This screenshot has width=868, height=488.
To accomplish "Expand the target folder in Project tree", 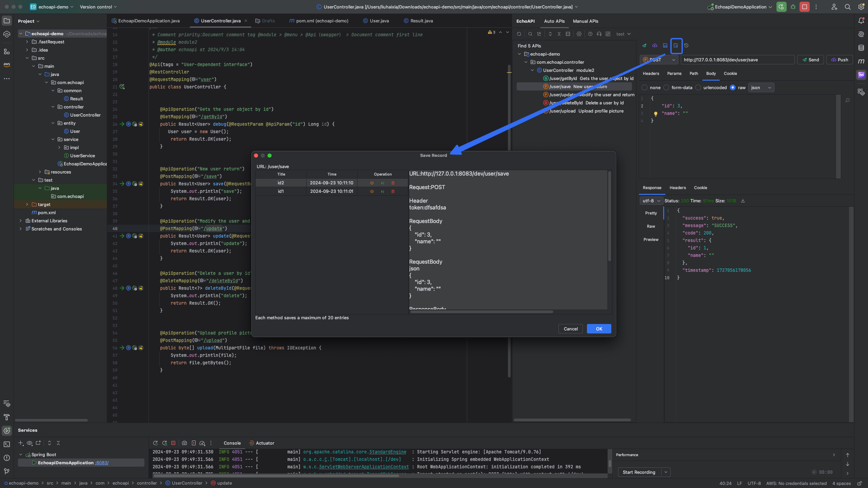I will tap(27, 204).
